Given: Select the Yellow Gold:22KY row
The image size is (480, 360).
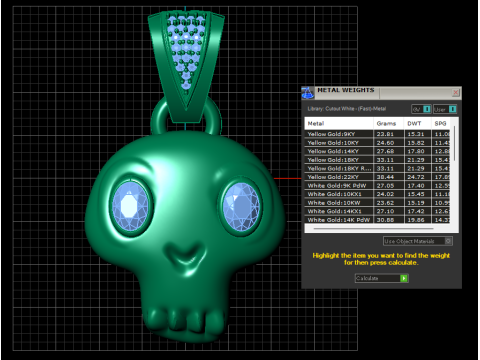Looking at the screenshot, I should tap(377, 177).
